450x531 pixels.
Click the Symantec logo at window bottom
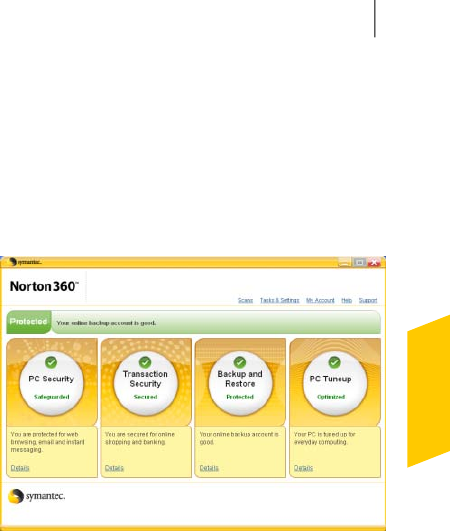click(36, 496)
